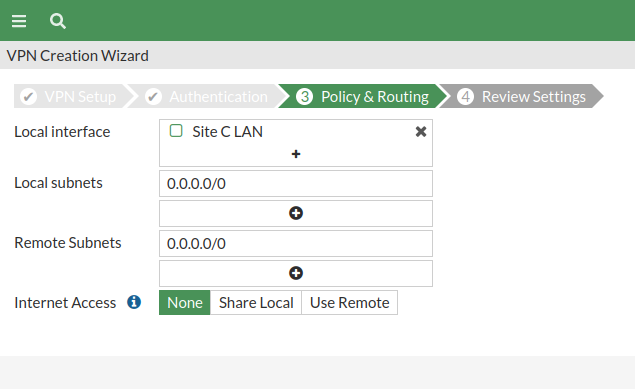Click the Remote Subnets label
Image resolution: width=635 pixels, height=389 pixels.
tap(68, 242)
